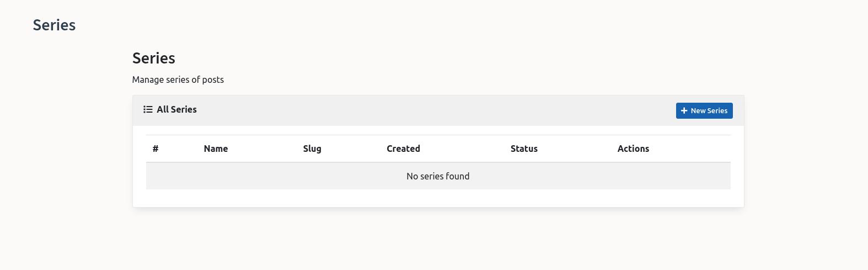Select the Actions column header

point(633,149)
